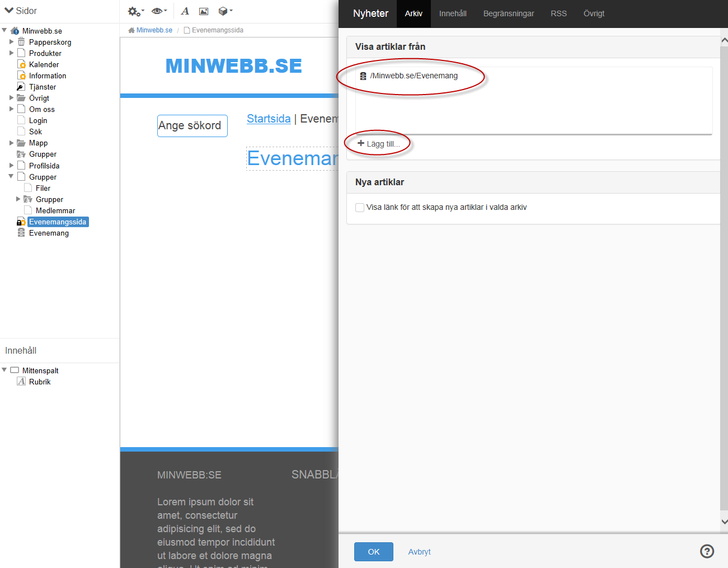Click the Medlemmar page icon
Image resolution: width=728 pixels, height=568 pixels.
coord(28,210)
